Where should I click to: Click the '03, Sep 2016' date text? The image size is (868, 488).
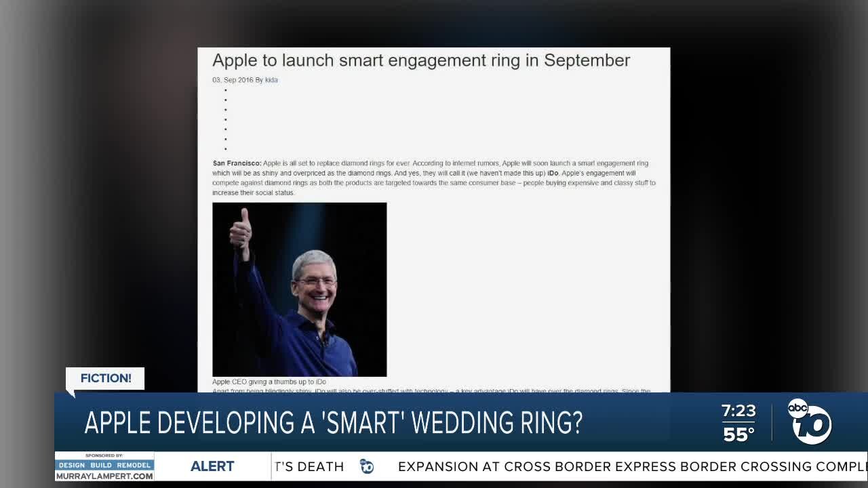pos(233,80)
